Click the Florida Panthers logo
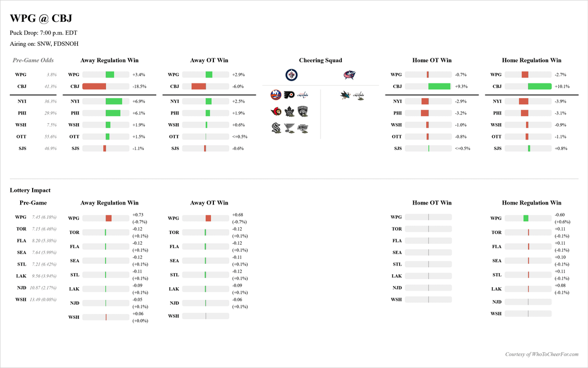The height and width of the screenshot is (368, 588). pos(303,112)
